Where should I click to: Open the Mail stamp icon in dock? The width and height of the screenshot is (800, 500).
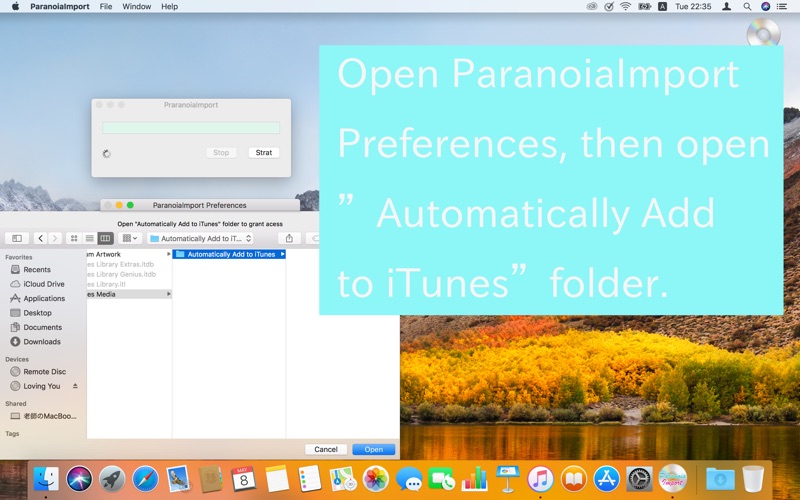[x=178, y=480]
